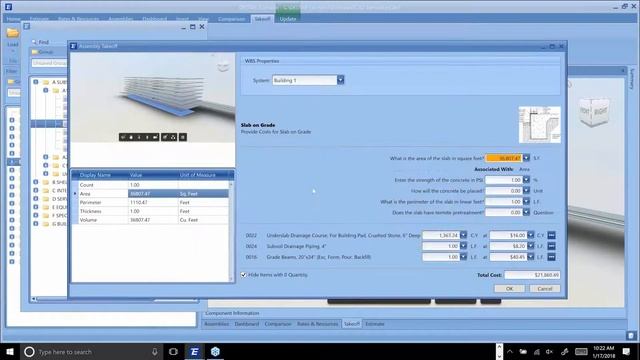Click the tree panel horizontal scrollbar

click(x=115, y=299)
